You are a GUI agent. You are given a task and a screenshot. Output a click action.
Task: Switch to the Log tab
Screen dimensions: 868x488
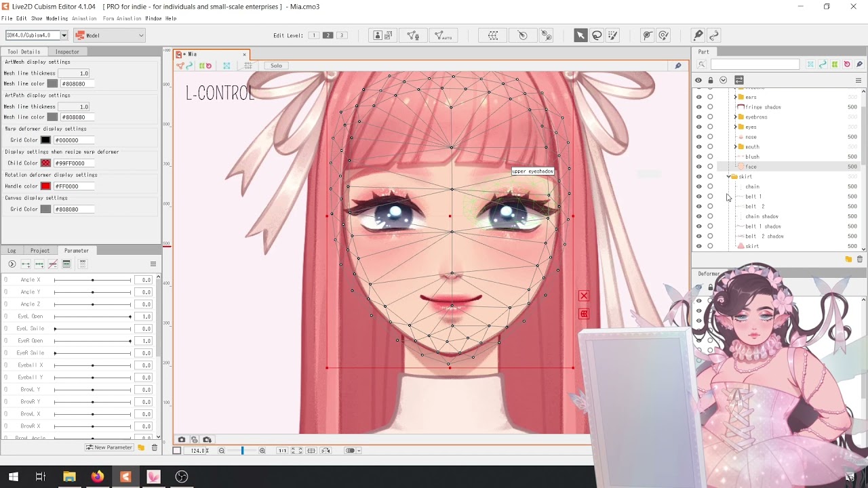point(12,251)
